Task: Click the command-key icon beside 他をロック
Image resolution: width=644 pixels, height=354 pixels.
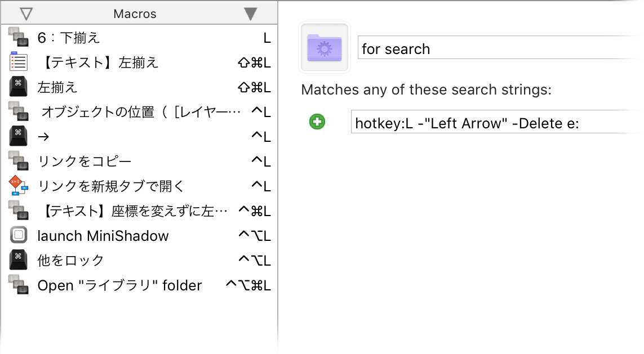Action: coord(19,260)
